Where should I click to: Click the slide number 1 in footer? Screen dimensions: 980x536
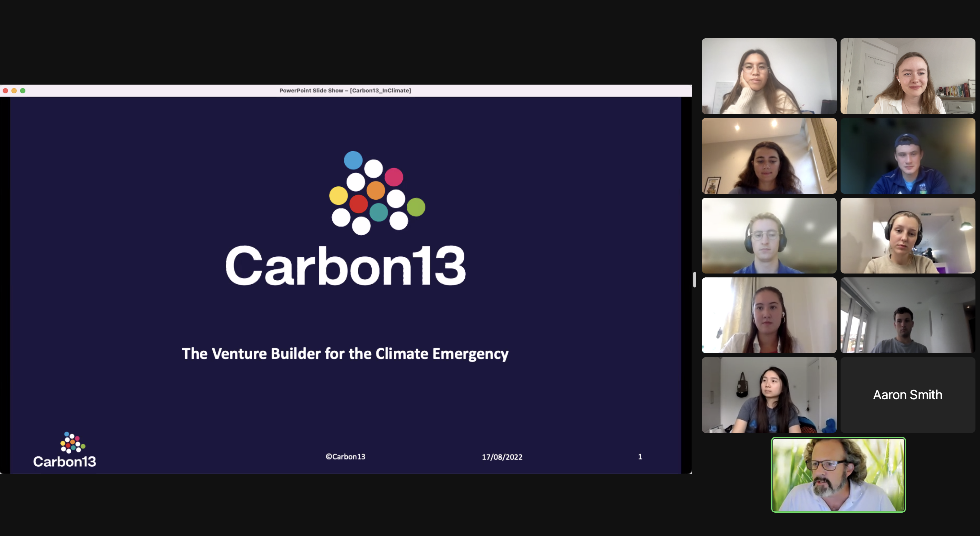point(640,457)
